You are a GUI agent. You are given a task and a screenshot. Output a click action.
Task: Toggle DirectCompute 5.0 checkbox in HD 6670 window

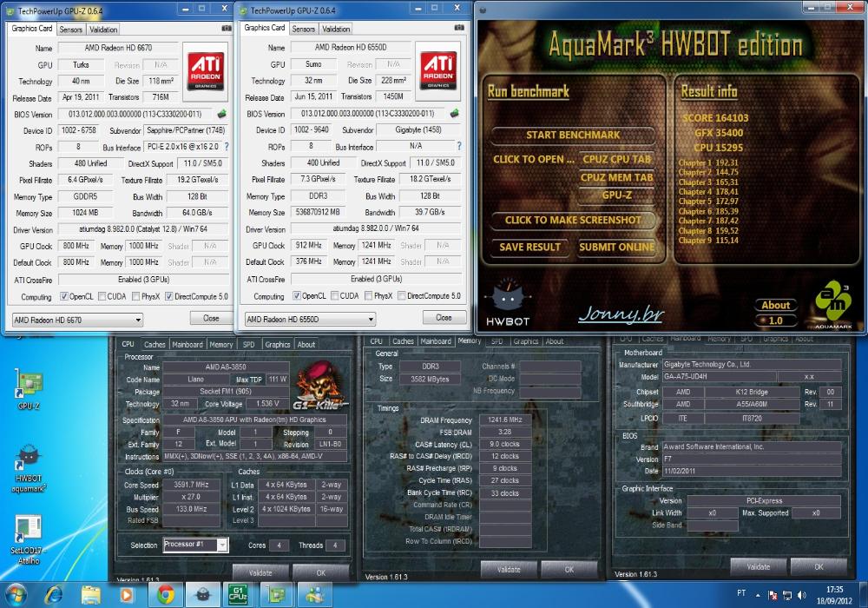coord(169,296)
